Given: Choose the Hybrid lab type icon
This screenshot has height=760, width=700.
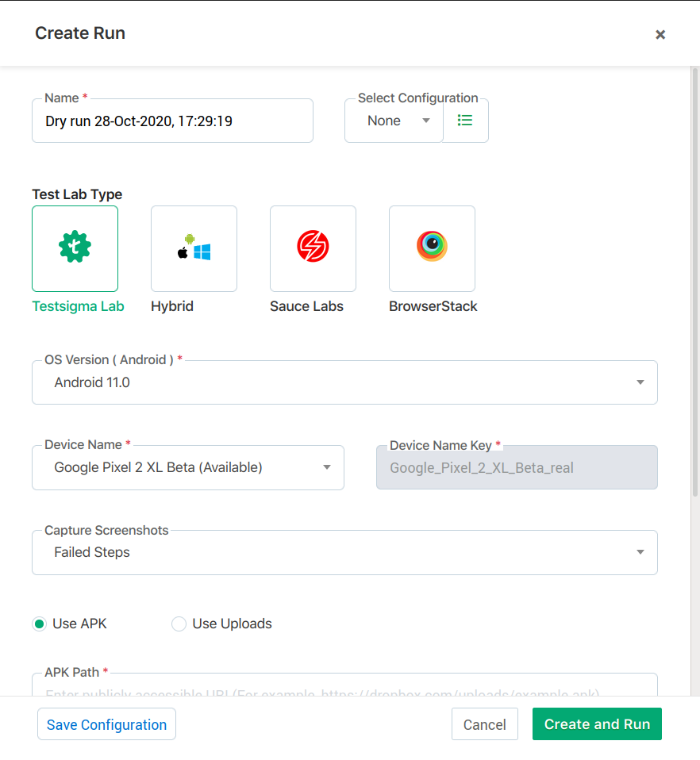Looking at the screenshot, I should (x=194, y=248).
